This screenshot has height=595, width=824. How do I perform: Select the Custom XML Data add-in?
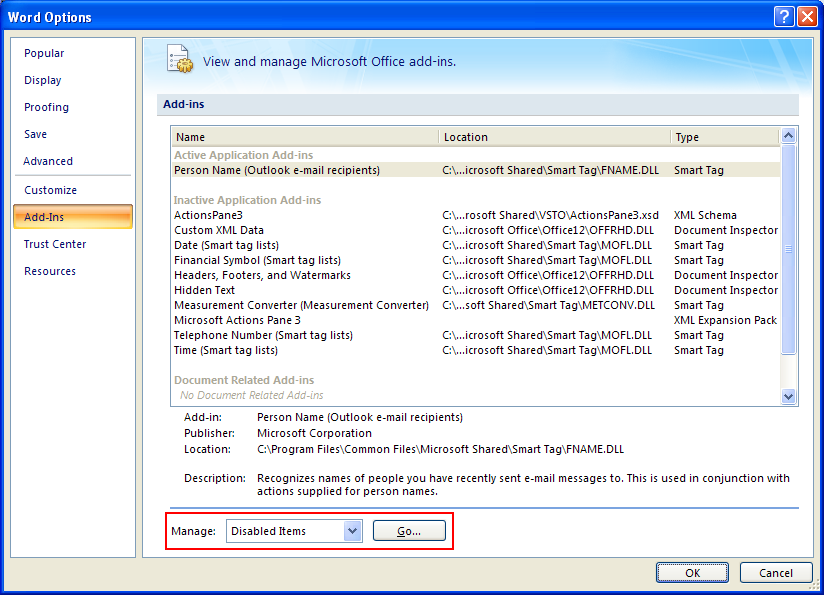coord(219,231)
